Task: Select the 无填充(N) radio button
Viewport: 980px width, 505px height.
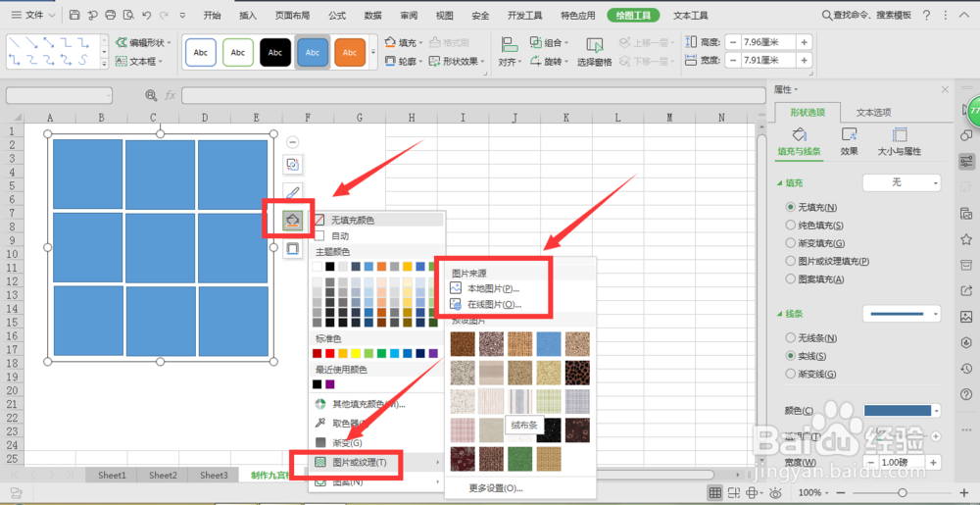Action: (791, 207)
